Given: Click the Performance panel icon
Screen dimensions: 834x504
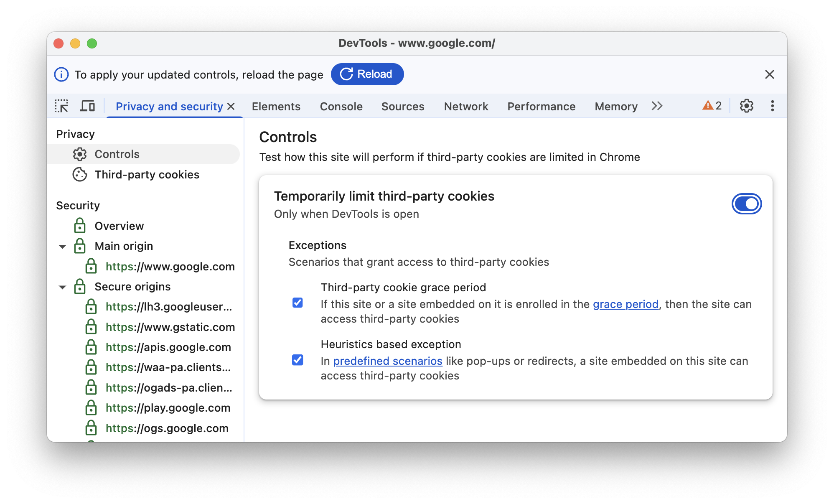Looking at the screenshot, I should click(542, 106).
